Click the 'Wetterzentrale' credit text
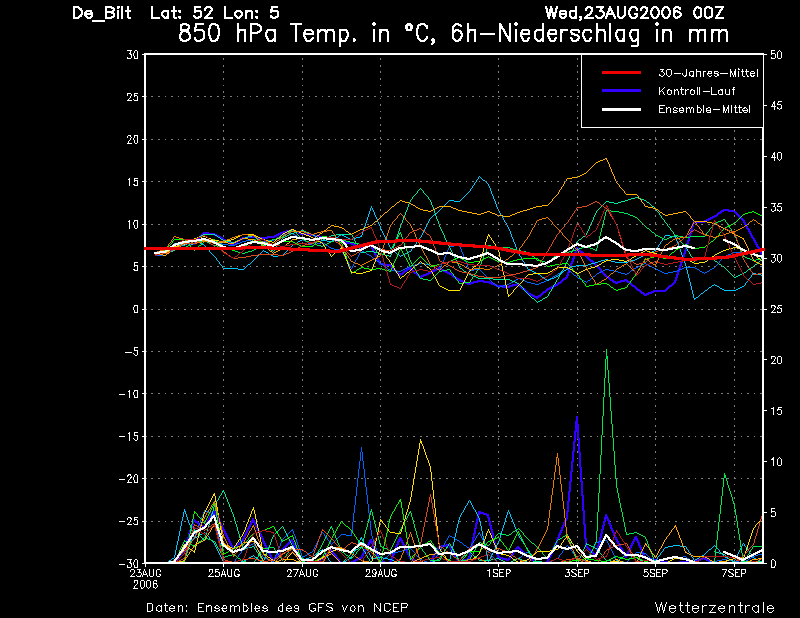 tap(715, 608)
